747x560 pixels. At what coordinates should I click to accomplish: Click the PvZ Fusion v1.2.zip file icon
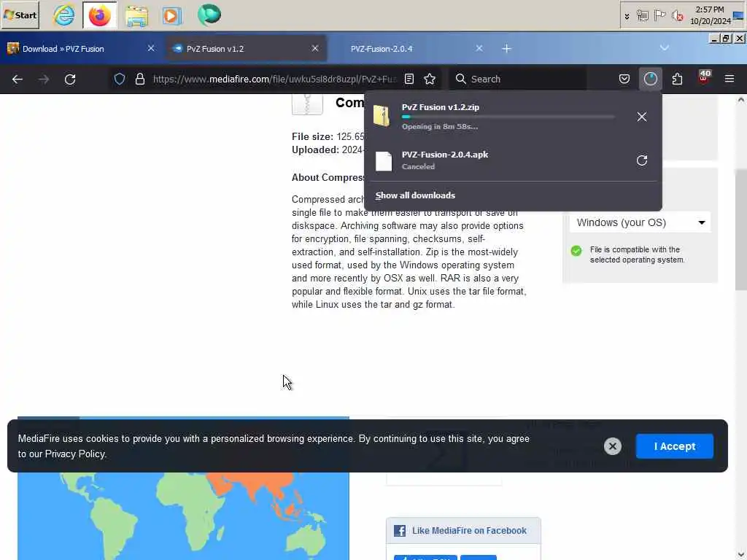pos(382,116)
